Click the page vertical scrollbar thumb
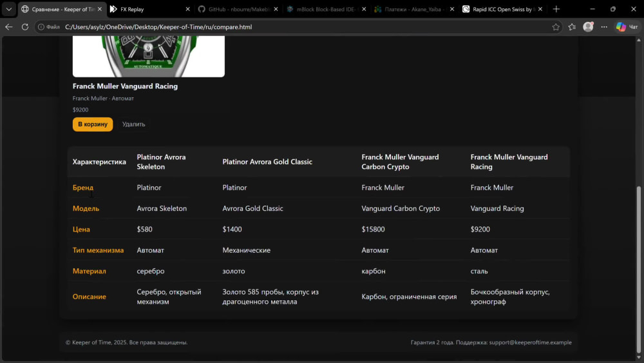644x363 pixels. 638,269
